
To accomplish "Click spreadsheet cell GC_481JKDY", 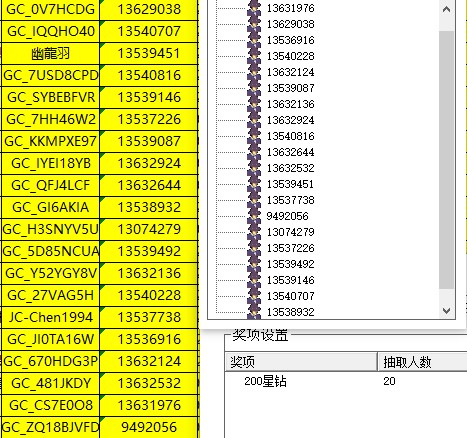I will point(50,383).
